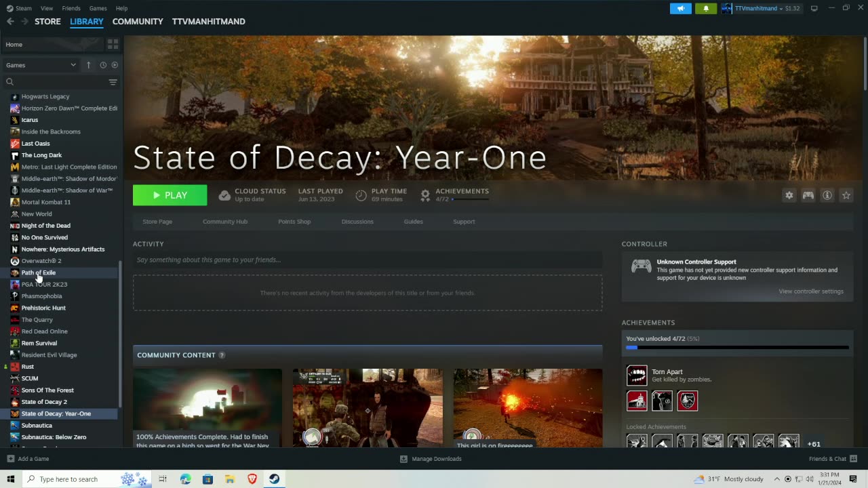868x488 pixels.
Task: Open Task View on taskbar
Action: [x=163, y=479]
